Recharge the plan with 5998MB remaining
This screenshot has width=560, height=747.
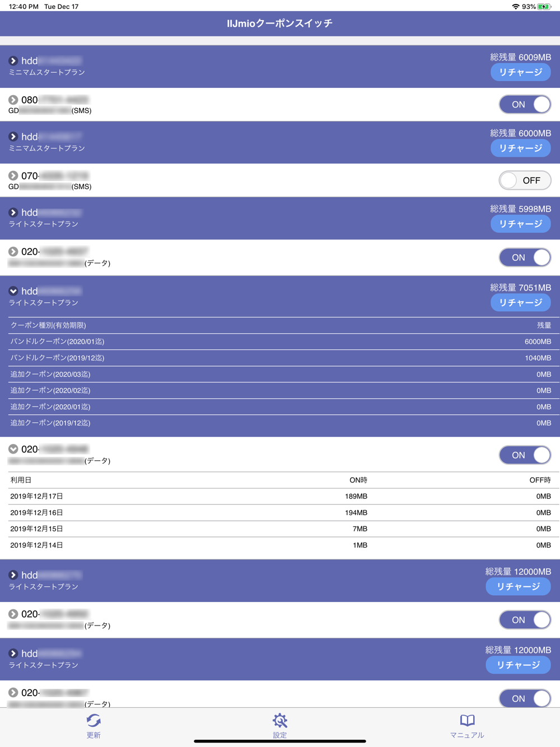pyautogui.click(x=521, y=224)
